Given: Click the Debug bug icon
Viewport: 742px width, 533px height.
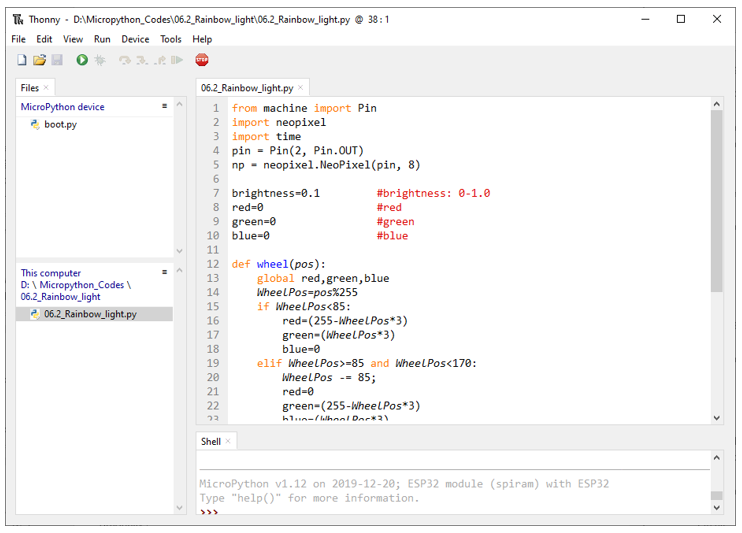Looking at the screenshot, I should point(100,60).
